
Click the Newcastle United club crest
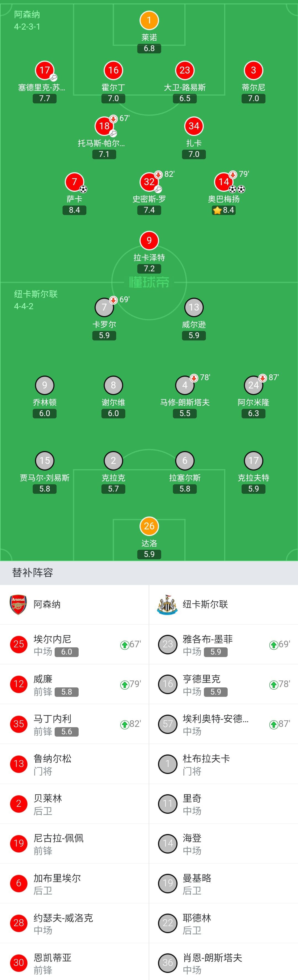tap(167, 605)
